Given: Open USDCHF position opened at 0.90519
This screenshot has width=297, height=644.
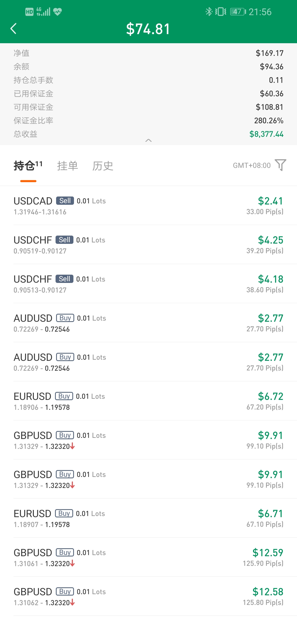Looking at the screenshot, I should coord(148,245).
